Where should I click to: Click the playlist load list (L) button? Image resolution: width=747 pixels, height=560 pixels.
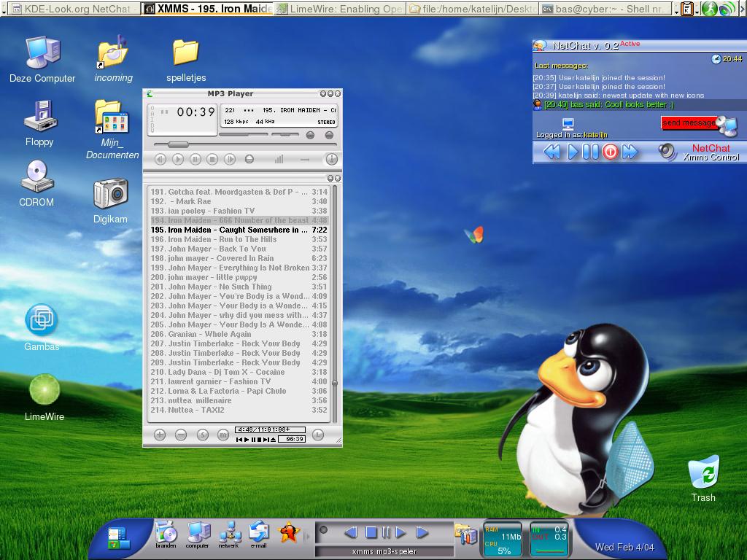[x=318, y=435]
